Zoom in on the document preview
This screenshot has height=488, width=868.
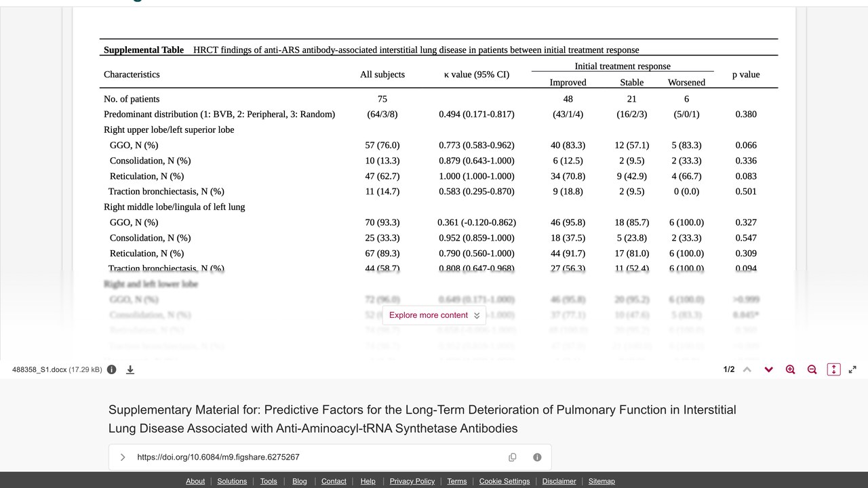click(x=790, y=369)
